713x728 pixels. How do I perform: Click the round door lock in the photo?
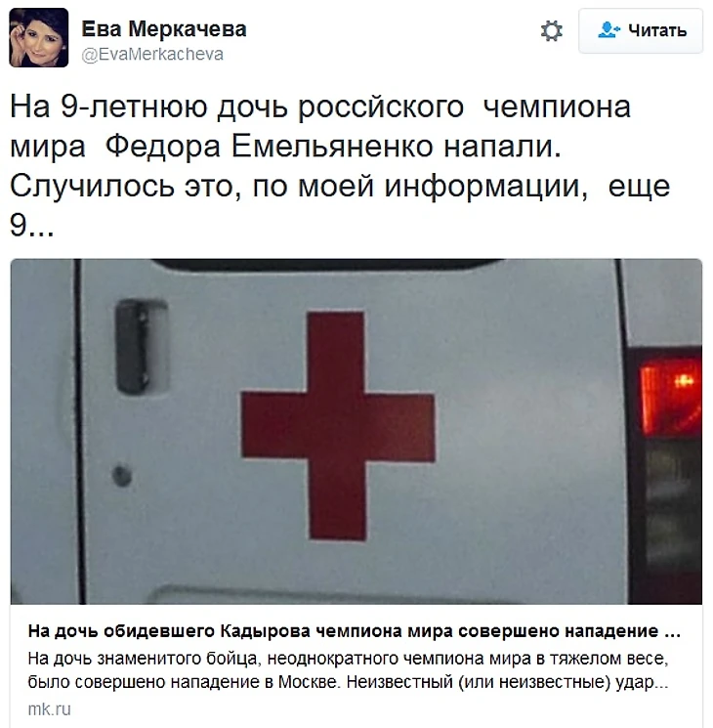tap(122, 476)
